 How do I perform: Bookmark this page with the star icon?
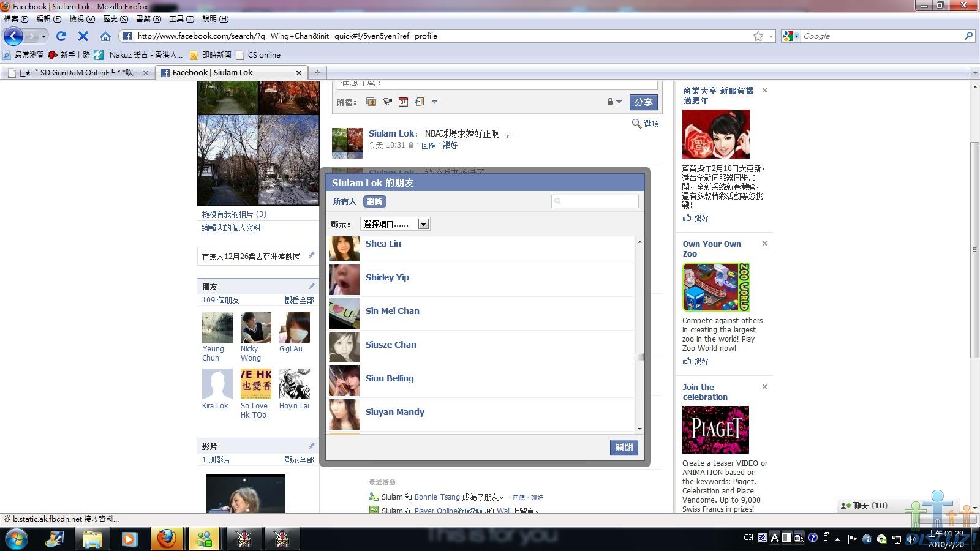pos(758,36)
